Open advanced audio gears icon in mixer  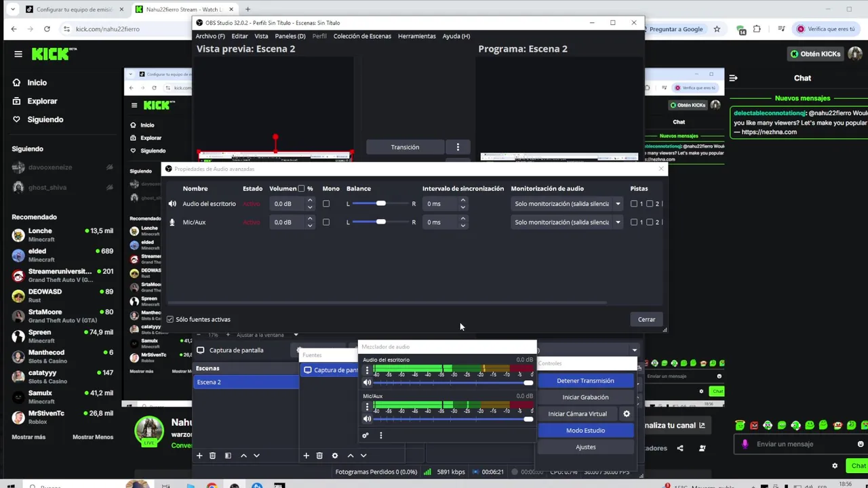click(x=366, y=435)
